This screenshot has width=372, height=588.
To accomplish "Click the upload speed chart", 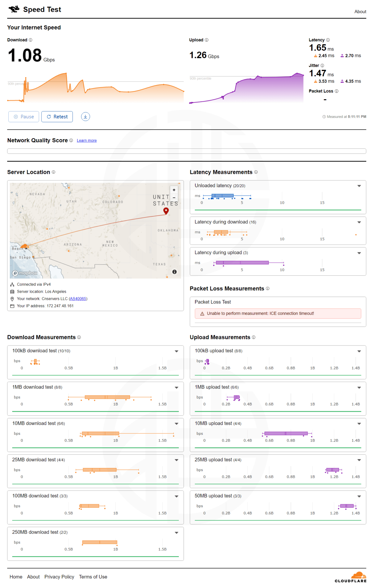I will point(246,88).
